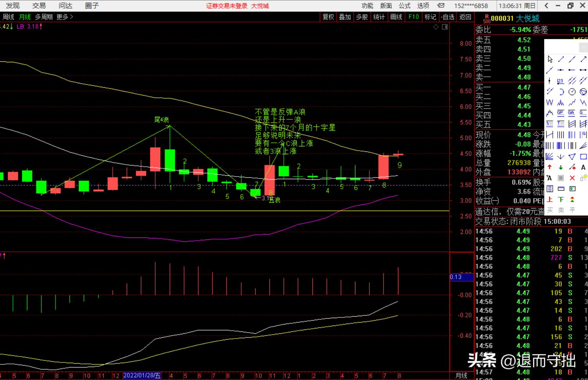
Task: Expand the 更多 periods menu
Action: pos(65,17)
